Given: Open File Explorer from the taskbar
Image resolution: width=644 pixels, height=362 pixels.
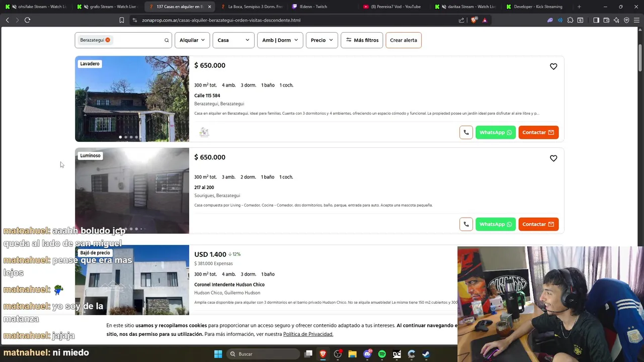Looking at the screenshot, I should [352, 354].
